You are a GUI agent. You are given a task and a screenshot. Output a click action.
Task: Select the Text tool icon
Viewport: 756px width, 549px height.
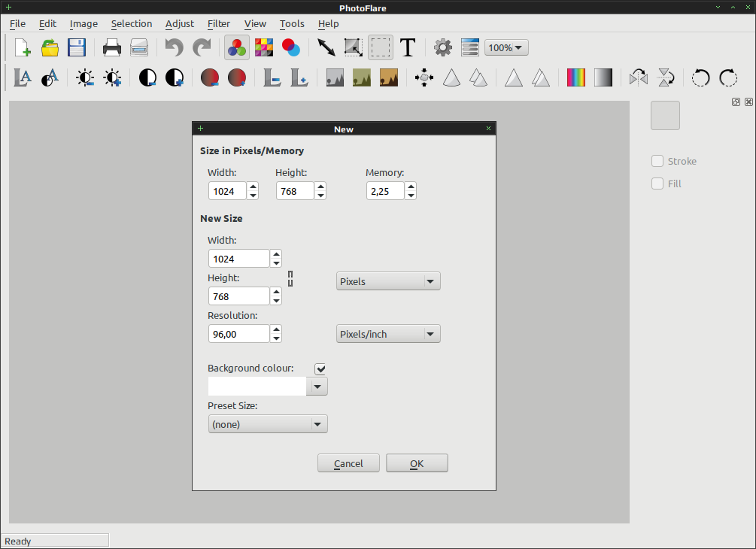coord(408,47)
